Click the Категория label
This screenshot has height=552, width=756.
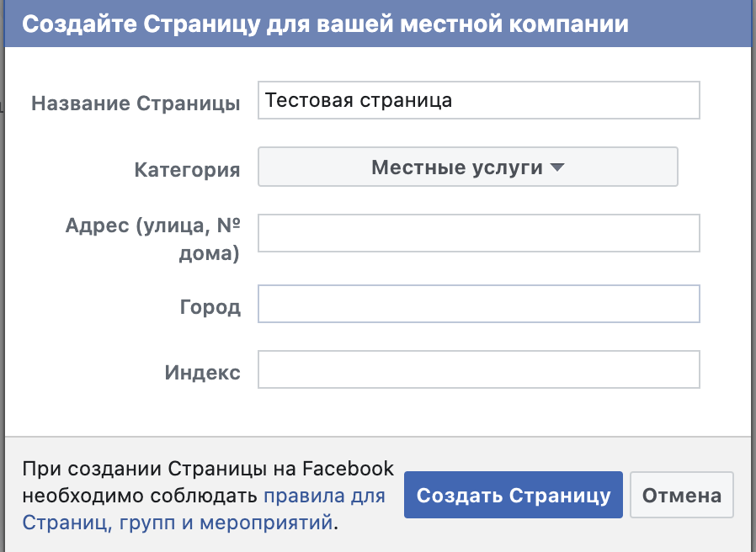[x=187, y=170]
